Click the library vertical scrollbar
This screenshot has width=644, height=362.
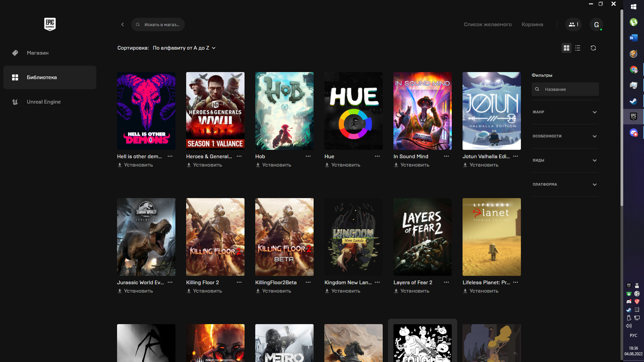point(622,107)
